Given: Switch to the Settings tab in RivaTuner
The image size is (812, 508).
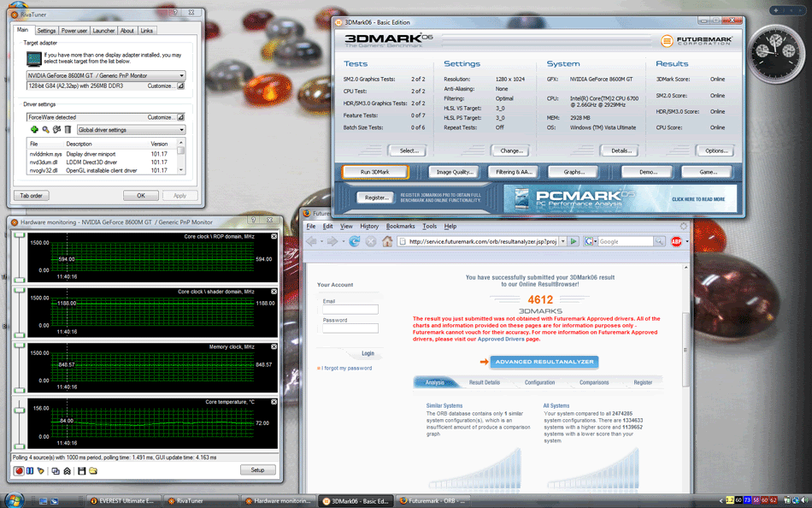Looking at the screenshot, I should [x=46, y=31].
